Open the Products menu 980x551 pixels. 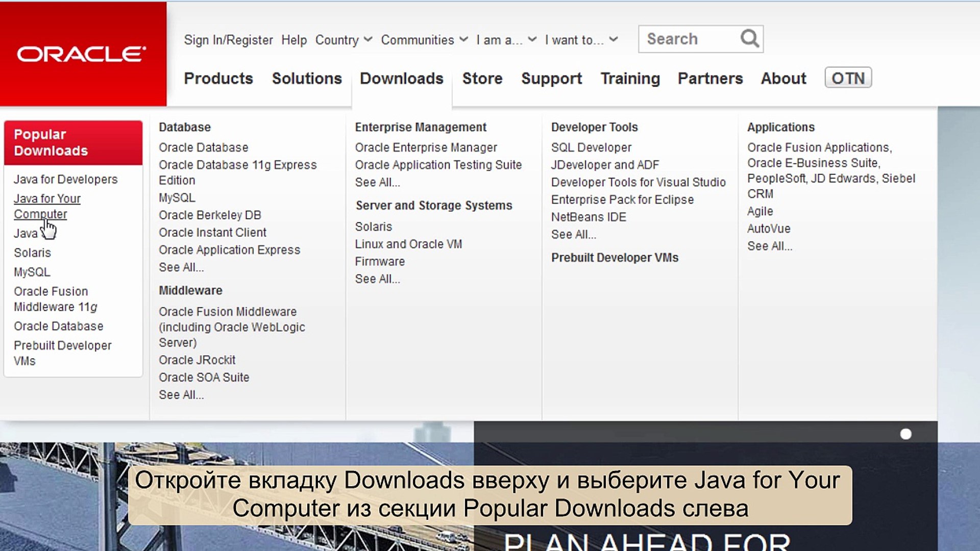218,79
